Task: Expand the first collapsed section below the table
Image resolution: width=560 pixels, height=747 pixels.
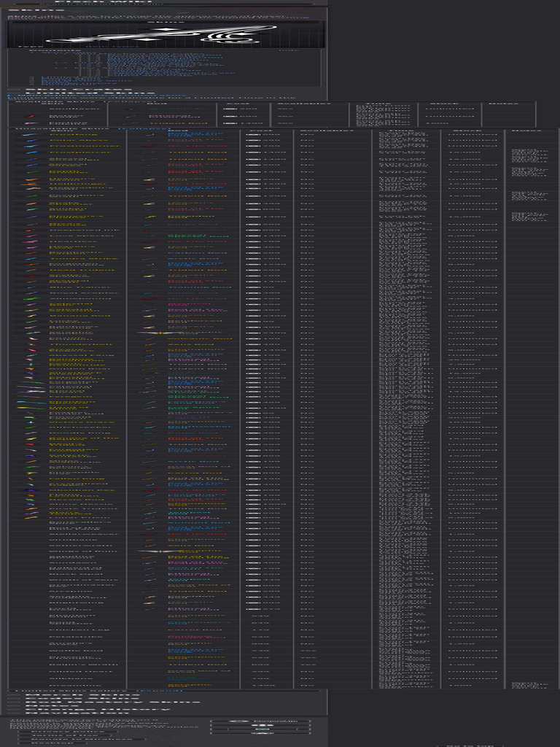Action: (14, 696)
